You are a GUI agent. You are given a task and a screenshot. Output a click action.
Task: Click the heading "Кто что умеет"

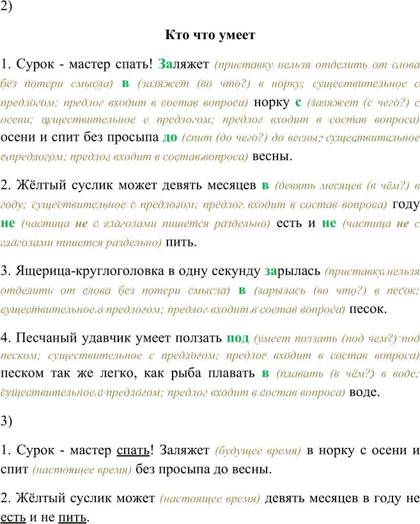pos(210,35)
